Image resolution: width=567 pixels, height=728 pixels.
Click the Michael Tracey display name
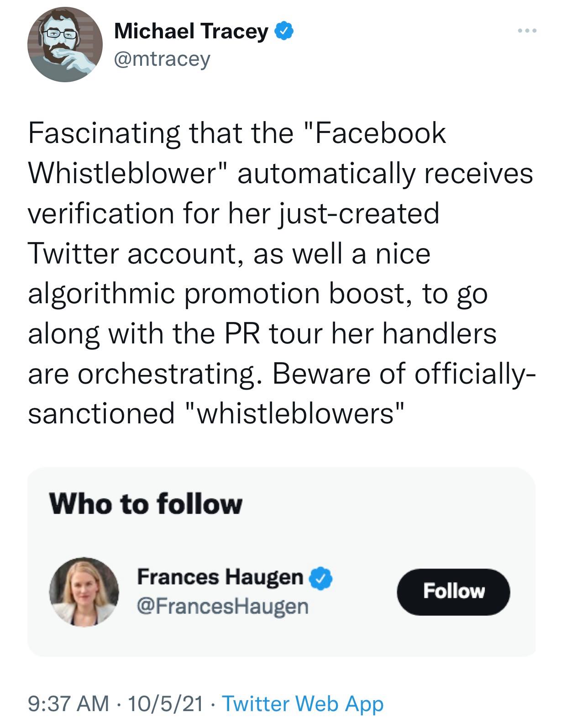click(191, 31)
